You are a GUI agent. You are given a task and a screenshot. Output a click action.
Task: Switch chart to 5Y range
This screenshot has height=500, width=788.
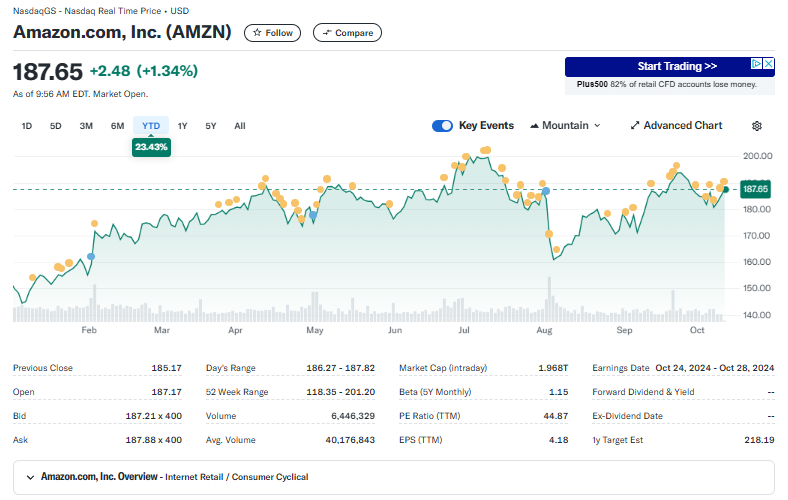(x=211, y=126)
